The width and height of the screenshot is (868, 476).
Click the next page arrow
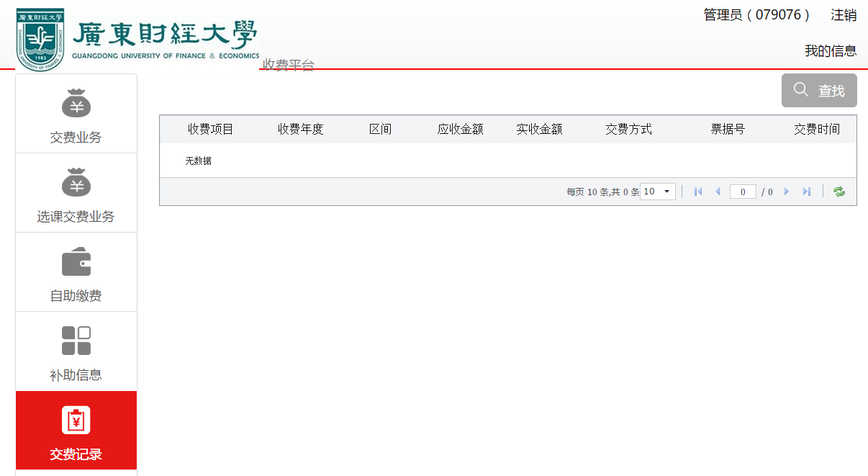(786, 191)
